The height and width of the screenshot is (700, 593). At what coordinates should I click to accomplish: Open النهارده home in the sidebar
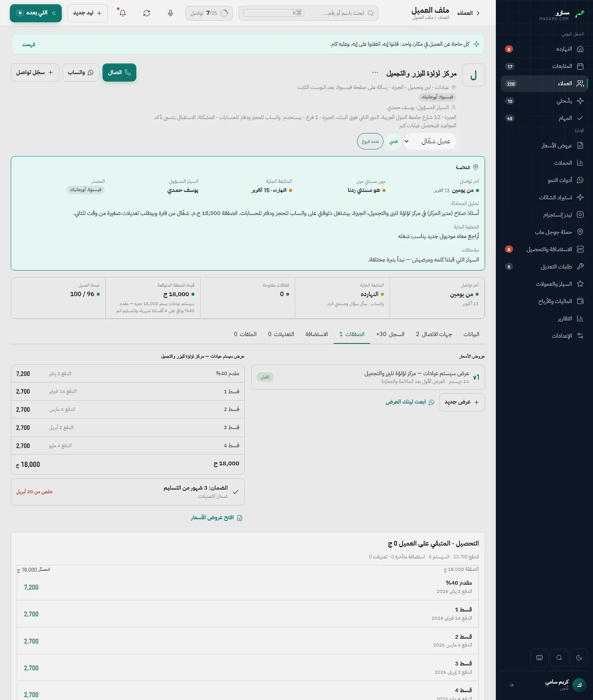(x=544, y=49)
